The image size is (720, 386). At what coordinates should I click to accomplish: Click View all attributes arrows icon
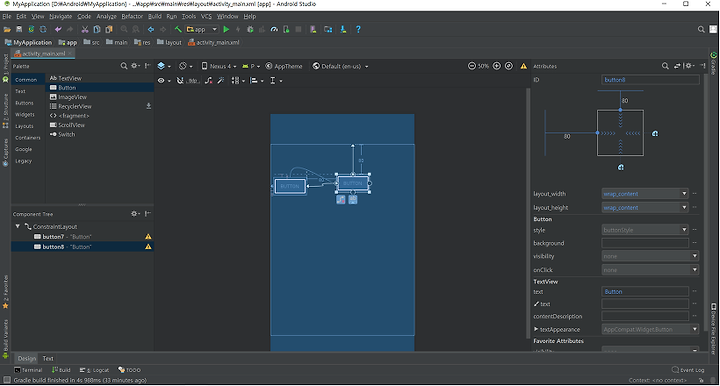point(677,66)
